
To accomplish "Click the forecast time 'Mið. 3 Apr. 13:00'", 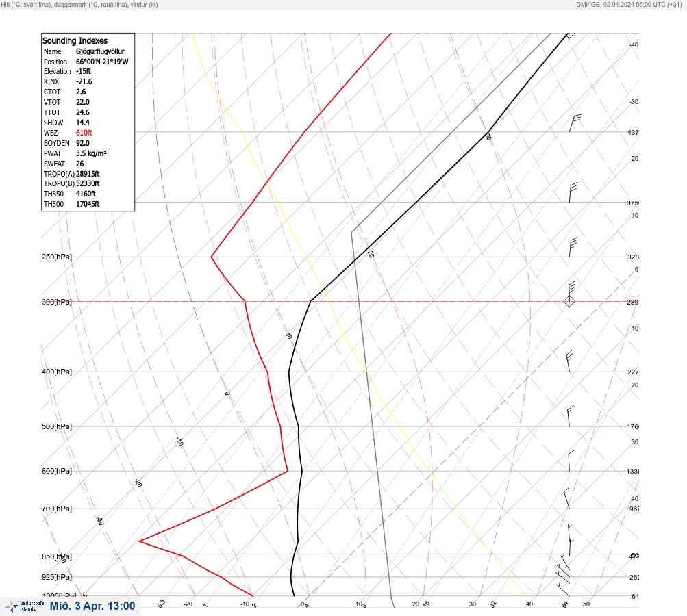I will (x=92, y=606).
